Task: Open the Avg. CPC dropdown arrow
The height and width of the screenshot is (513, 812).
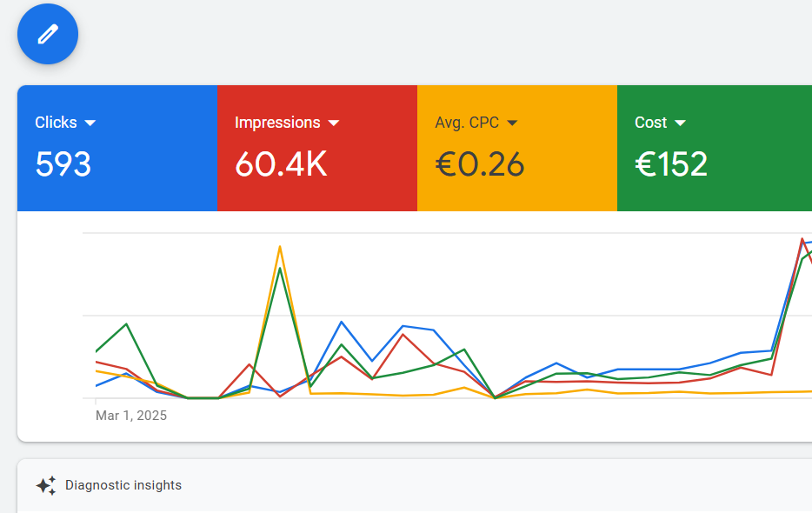Action: click(x=512, y=123)
